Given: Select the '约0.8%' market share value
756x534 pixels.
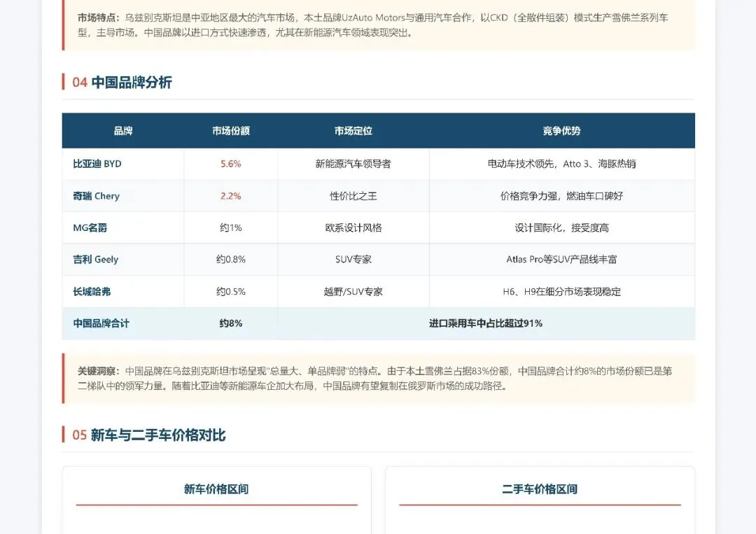Looking at the screenshot, I should point(231,259).
